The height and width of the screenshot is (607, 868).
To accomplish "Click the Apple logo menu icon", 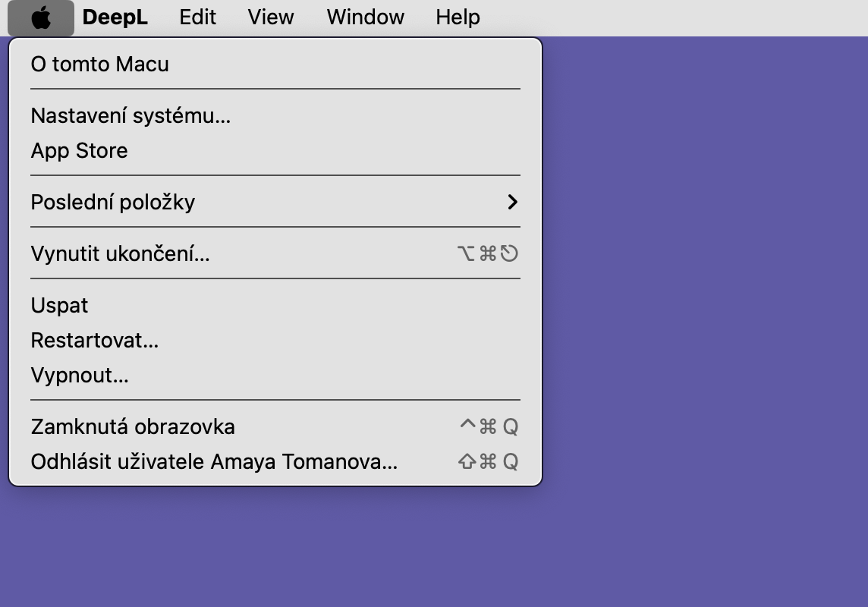I will [41, 17].
